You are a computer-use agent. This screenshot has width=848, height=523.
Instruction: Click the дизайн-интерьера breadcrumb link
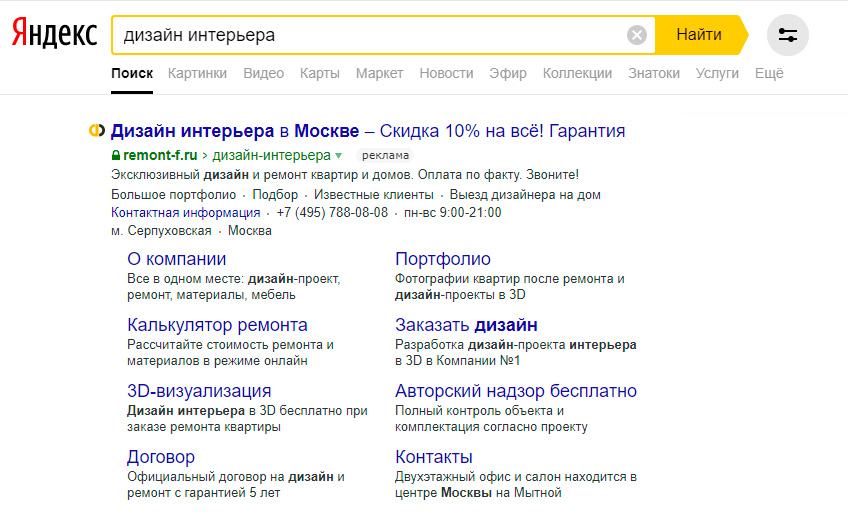(271, 155)
